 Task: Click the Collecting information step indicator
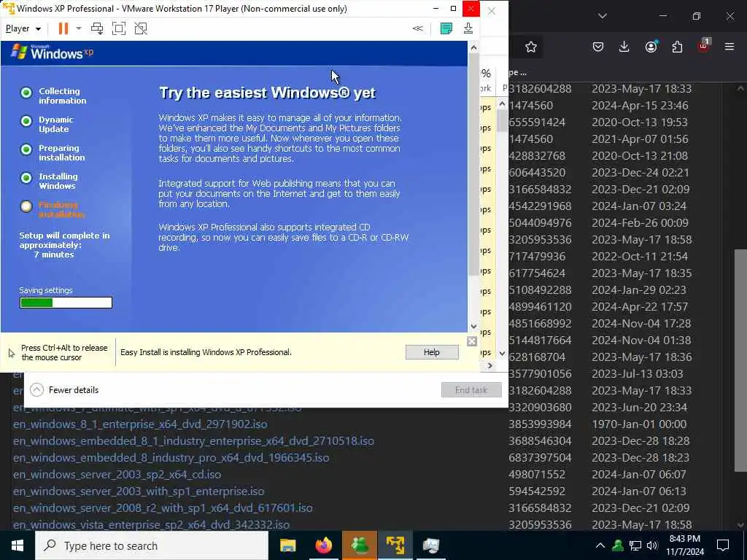(x=27, y=93)
